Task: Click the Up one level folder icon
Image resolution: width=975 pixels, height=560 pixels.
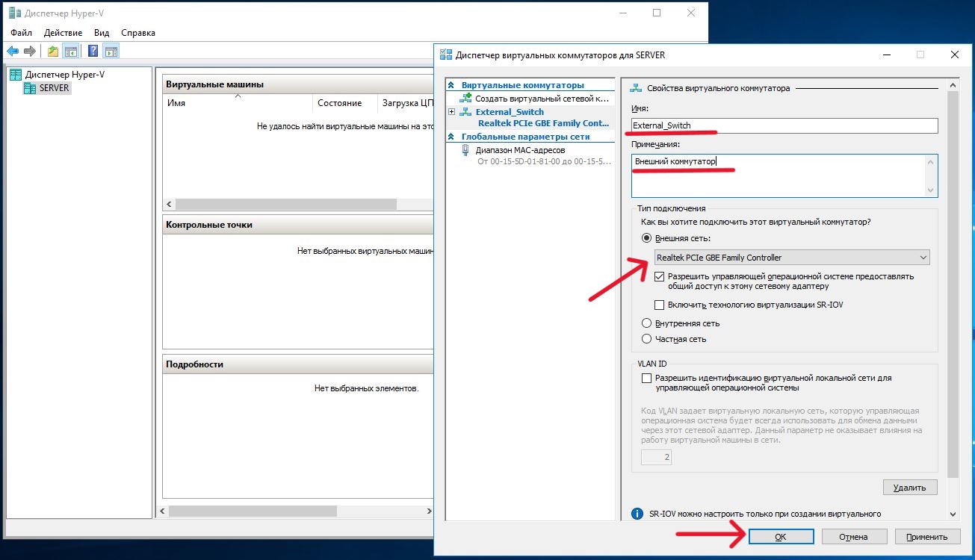Action: [x=53, y=52]
